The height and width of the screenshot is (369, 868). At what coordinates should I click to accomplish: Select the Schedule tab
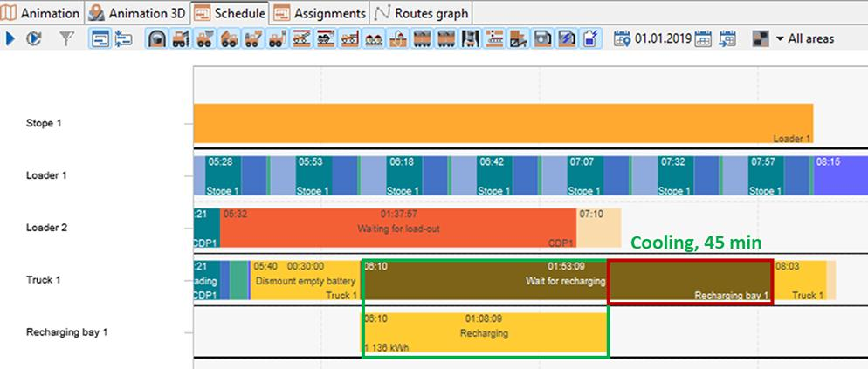(x=231, y=13)
